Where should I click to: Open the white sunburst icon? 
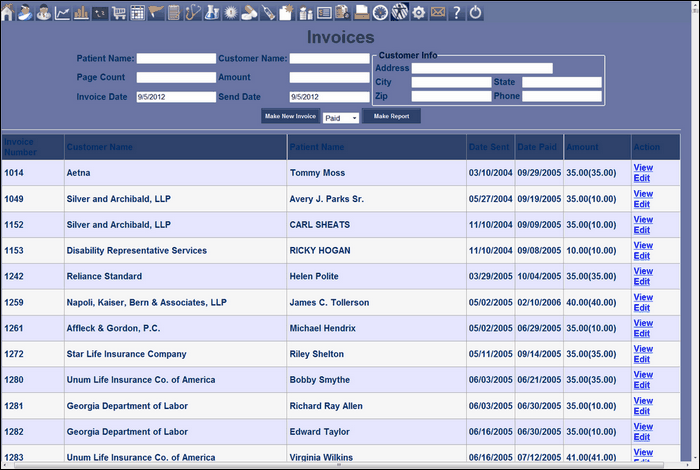(x=230, y=12)
